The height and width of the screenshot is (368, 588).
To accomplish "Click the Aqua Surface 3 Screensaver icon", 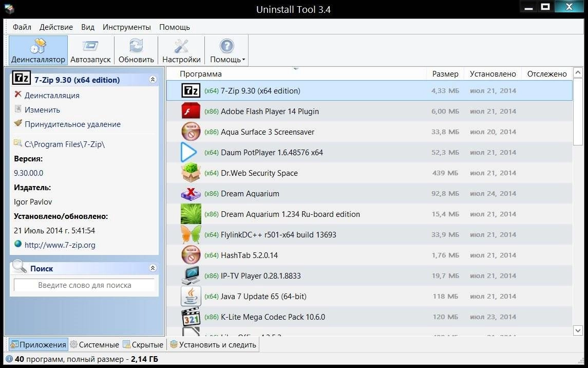I will (191, 132).
